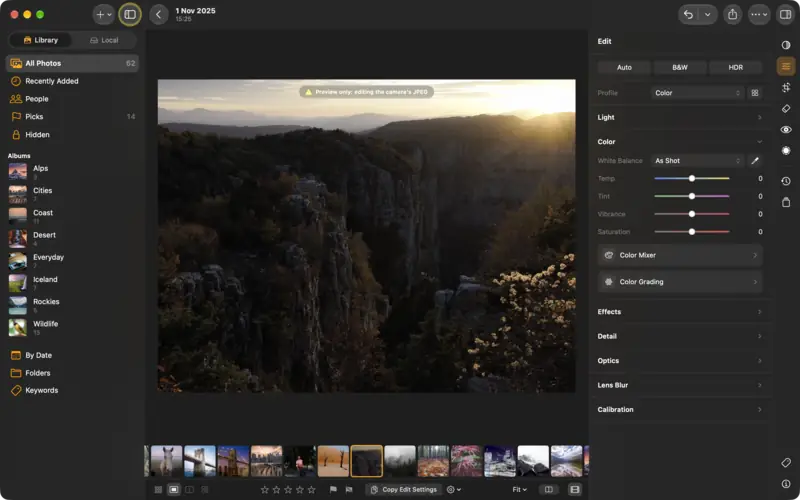Open the Crop & Rotate tool
The height and width of the screenshot is (500, 800).
point(786,87)
